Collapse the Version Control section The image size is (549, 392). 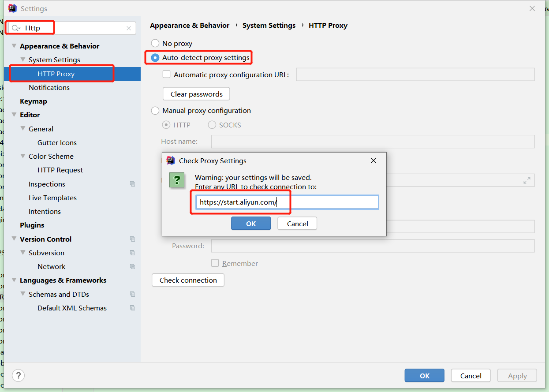tap(14, 239)
